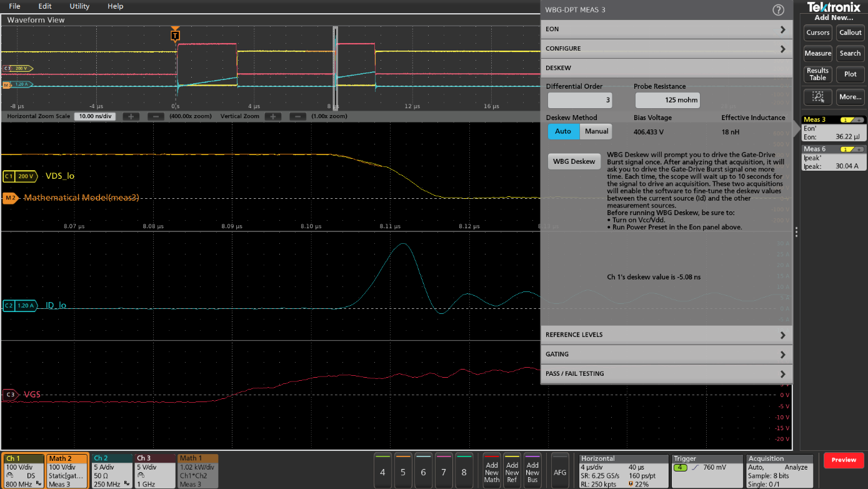The height and width of the screenshot is (489, 868).
Task: Select Auto deskew method
Action: point(563,131)
